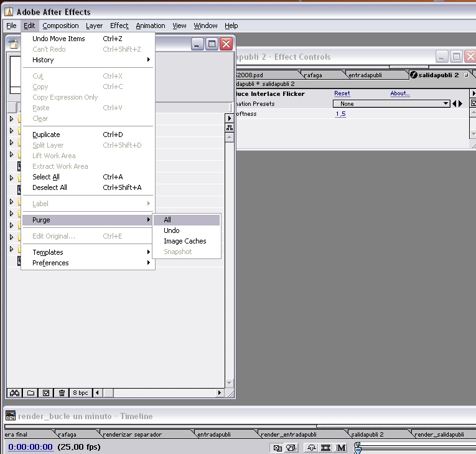Select the Reduce Interlace Flicker effect name
476x454 pixels.
click(x=270, y=93)
